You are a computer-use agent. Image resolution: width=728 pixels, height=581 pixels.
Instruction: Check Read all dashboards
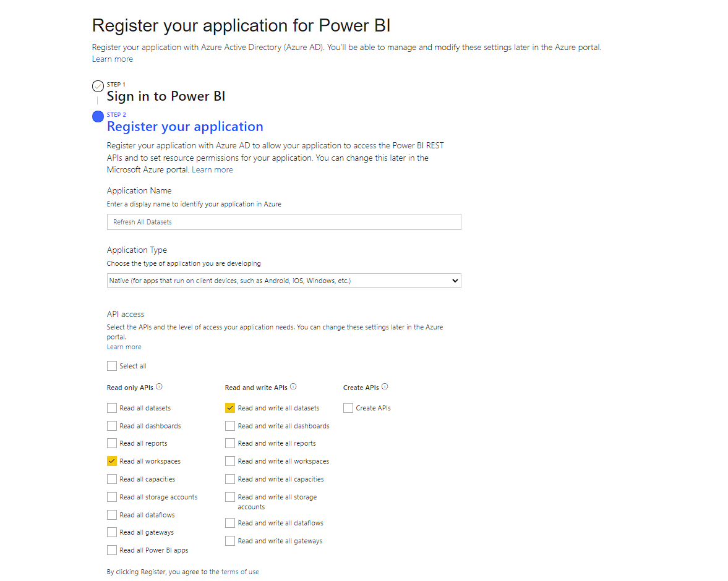(x=111, y=425)
